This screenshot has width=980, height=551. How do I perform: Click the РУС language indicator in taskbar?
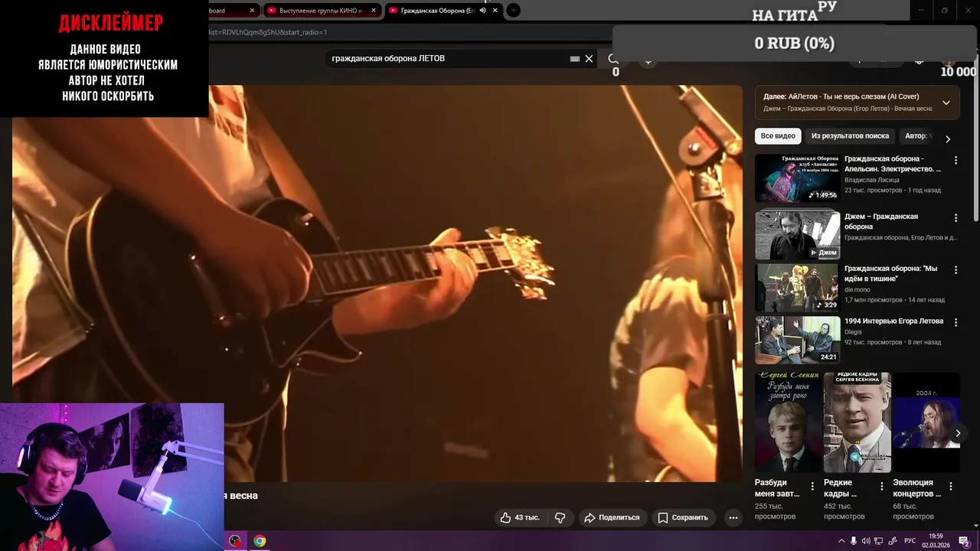pos(910,541)
